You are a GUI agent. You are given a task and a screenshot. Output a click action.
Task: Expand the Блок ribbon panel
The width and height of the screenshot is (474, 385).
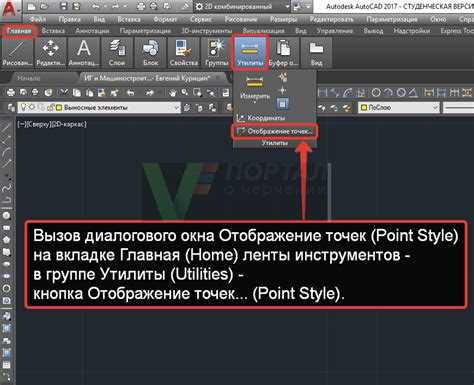point(150,53)
